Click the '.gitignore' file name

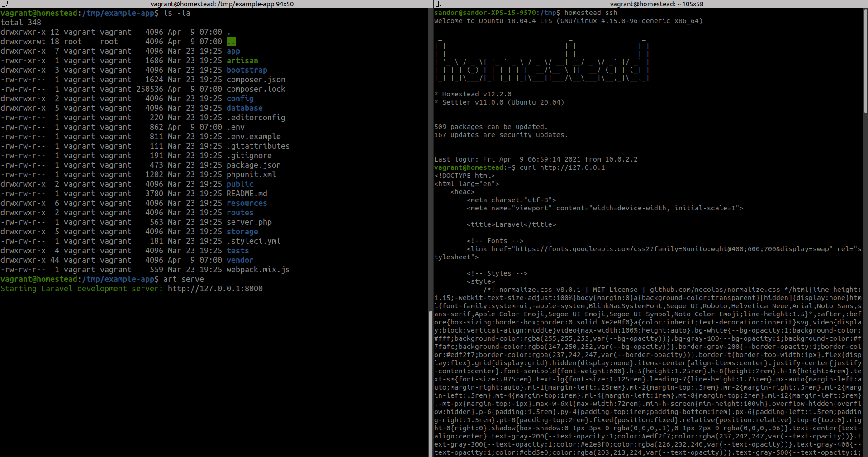pos(249,156)
